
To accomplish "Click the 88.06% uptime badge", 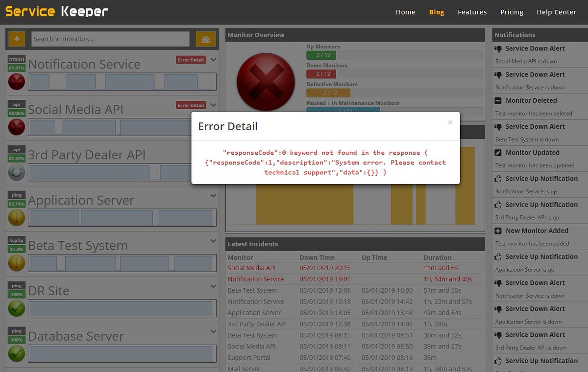I will tap(17, 113).
